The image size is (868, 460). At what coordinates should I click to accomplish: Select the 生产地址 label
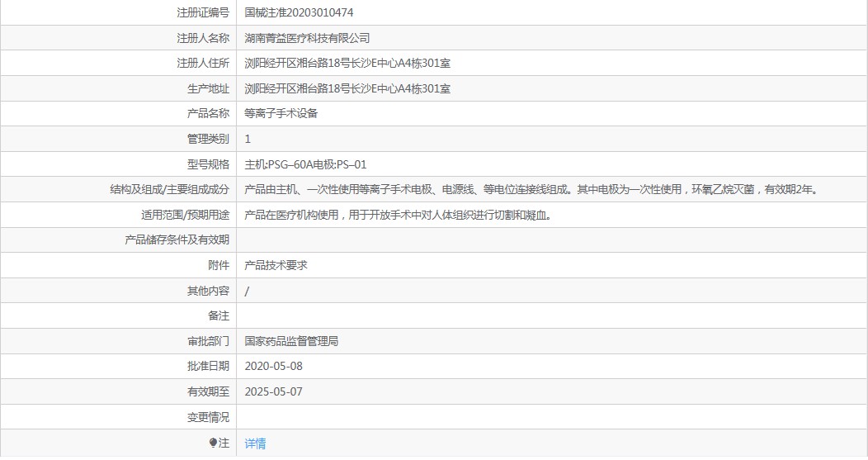[x=208, y=88]
